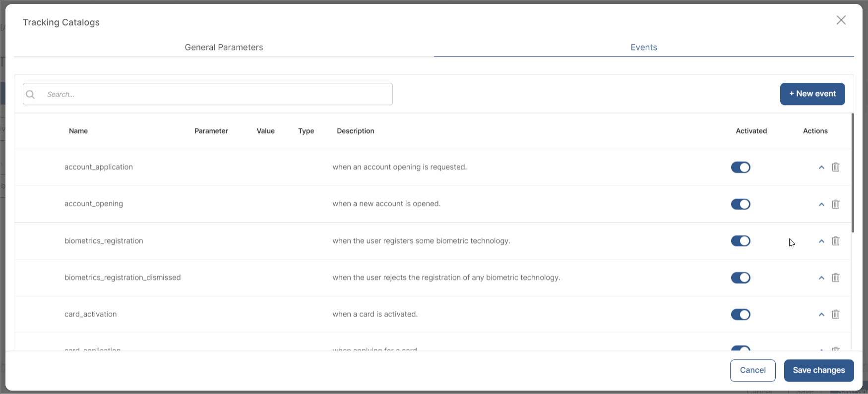Collapse the biometrics_registration row chevron

click(821, 241)
